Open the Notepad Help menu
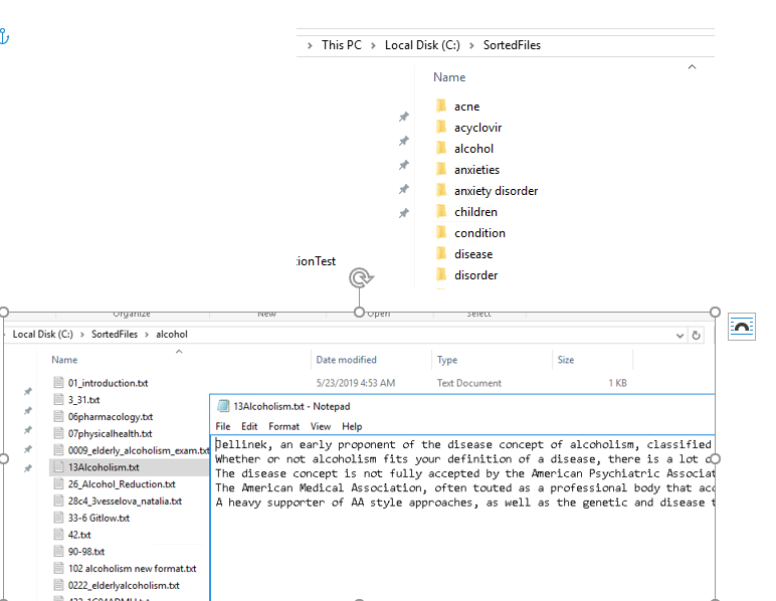The image size is (776, 601). 352,426
